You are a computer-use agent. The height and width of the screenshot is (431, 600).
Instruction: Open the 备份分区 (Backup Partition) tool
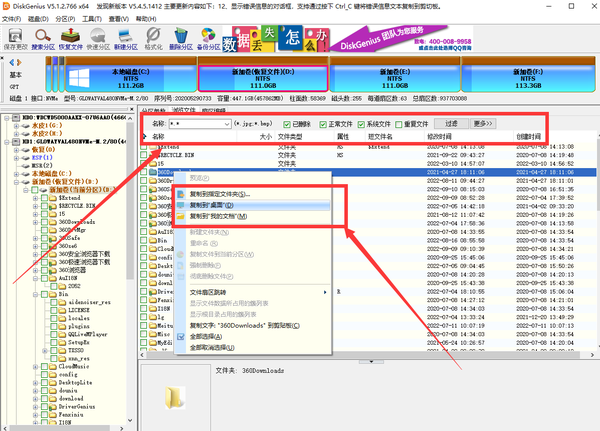pos(210,37)
